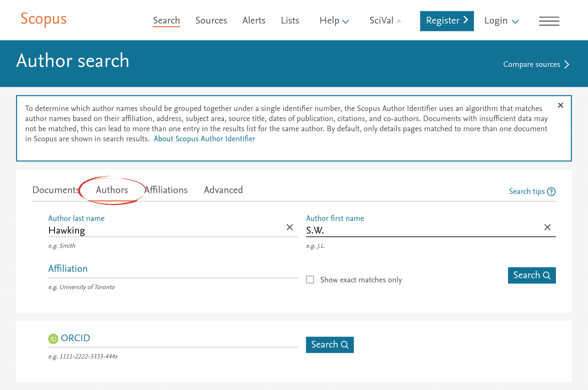This screenshot has width=588, height=390.
Task: Enable Show exact matches only
Action: point(310,279)
